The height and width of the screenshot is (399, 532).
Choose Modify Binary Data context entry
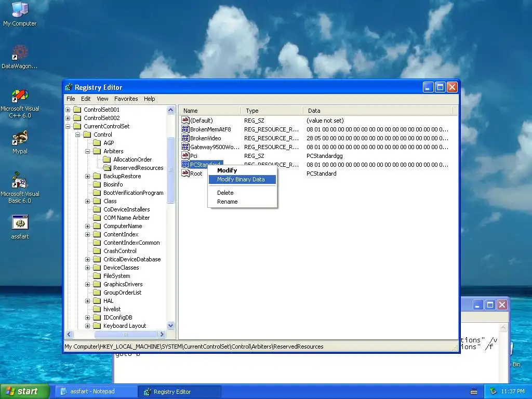242,179
